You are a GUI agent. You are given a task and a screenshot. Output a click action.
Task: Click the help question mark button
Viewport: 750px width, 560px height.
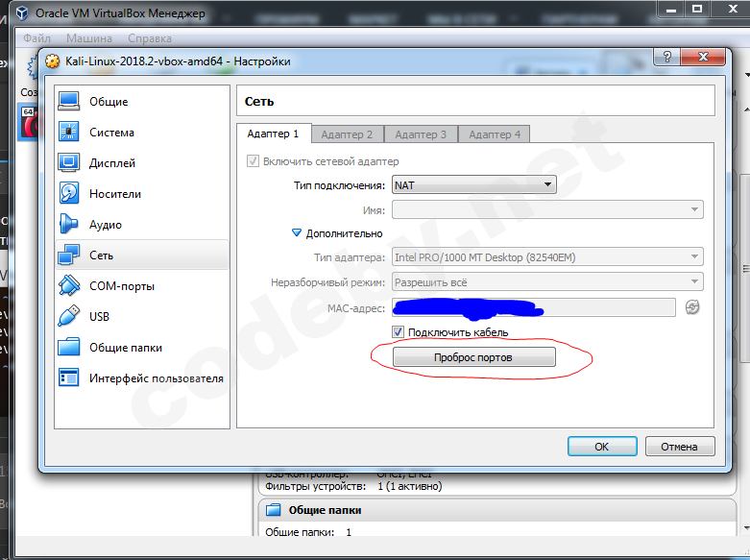(666, 57)
